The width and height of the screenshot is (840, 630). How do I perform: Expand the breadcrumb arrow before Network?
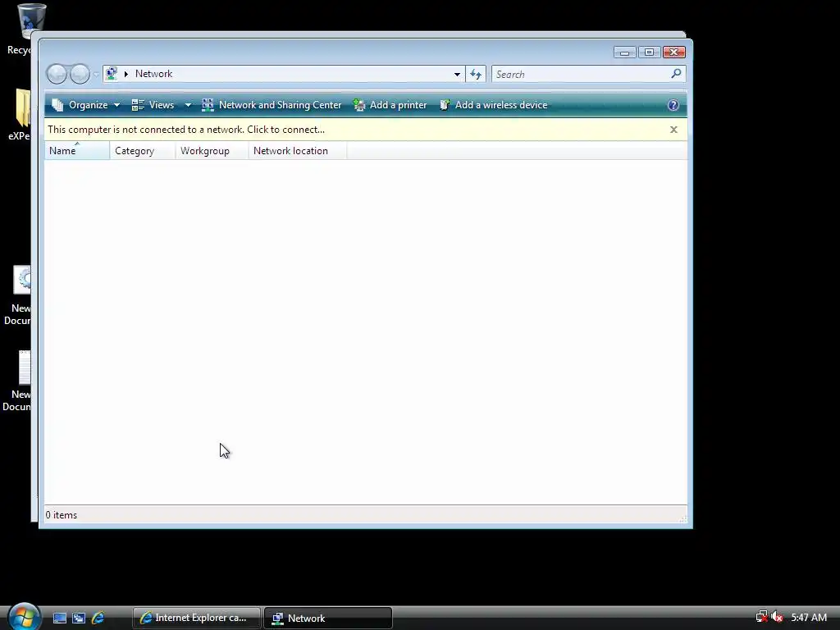[126, 74]
